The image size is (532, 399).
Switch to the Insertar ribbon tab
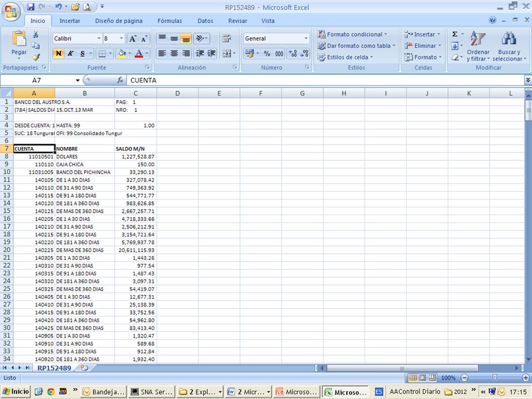click(70, 21)
